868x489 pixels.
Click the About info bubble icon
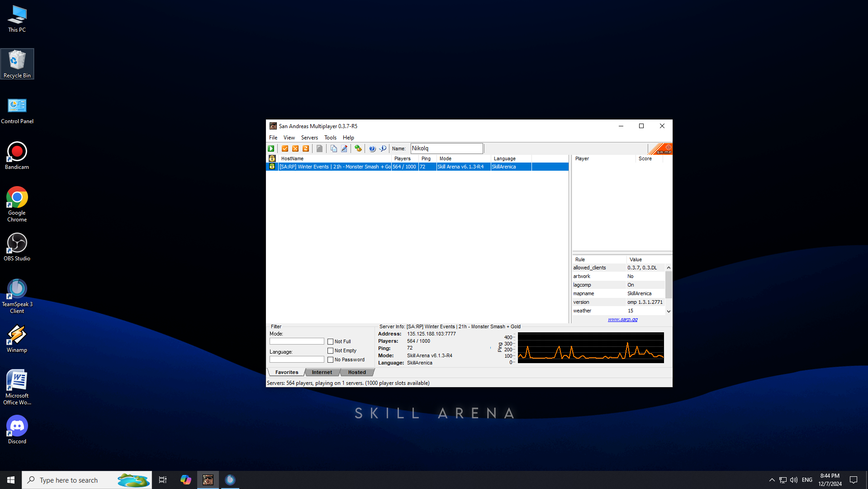pyautogui.click(x=383, y=149)
